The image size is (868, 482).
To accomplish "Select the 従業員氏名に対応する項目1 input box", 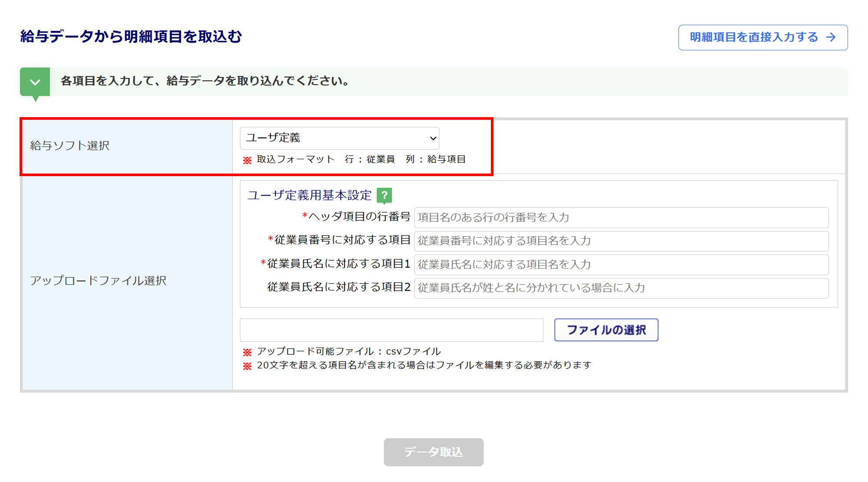I will [x=621, y=264].
